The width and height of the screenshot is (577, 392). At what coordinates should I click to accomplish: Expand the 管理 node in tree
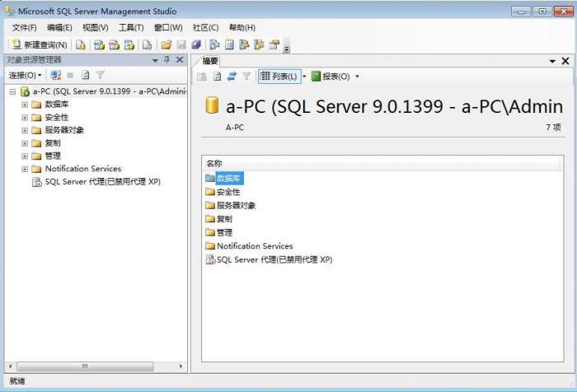coord(25,156)
